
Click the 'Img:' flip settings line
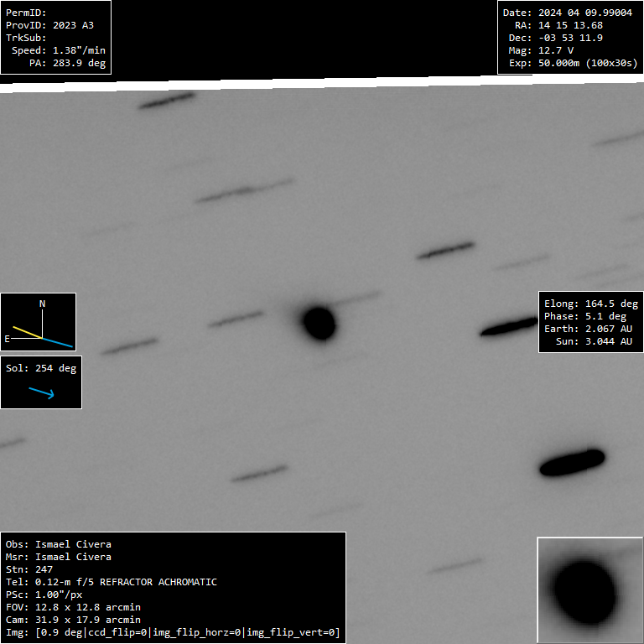[x=173, y=632]
